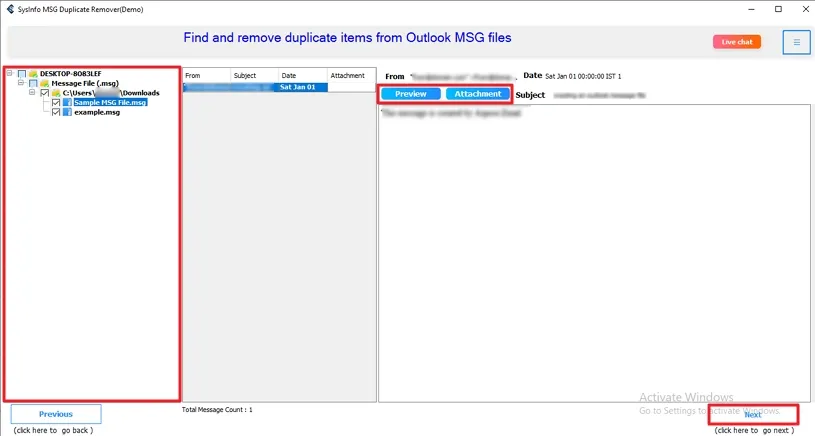Start a Live chat session

point(737,42)
